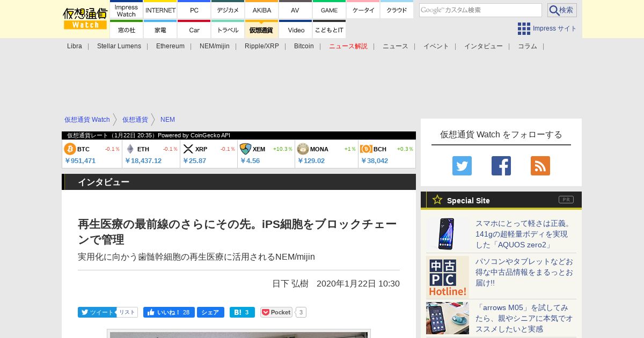Viewport: 644px width, 338px height.
Task: Click the NEM breadcrumb link
Action: [x=167, y=120]
